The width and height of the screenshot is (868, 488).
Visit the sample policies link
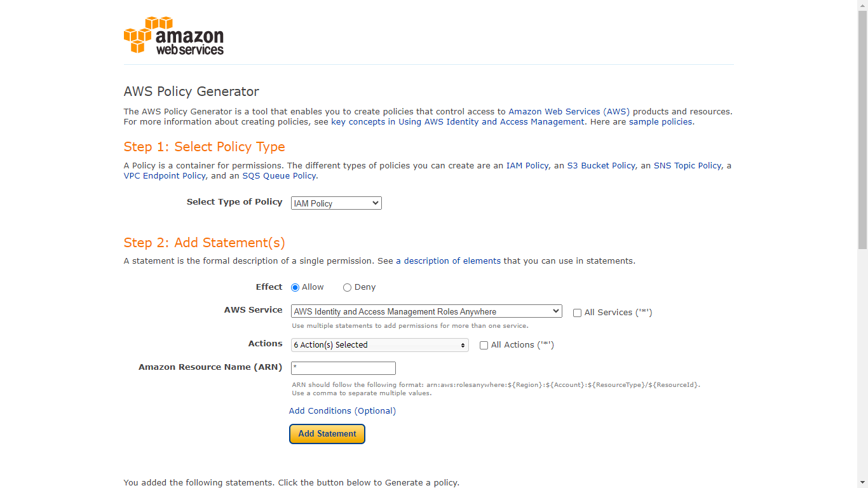(x=660, y=121)
